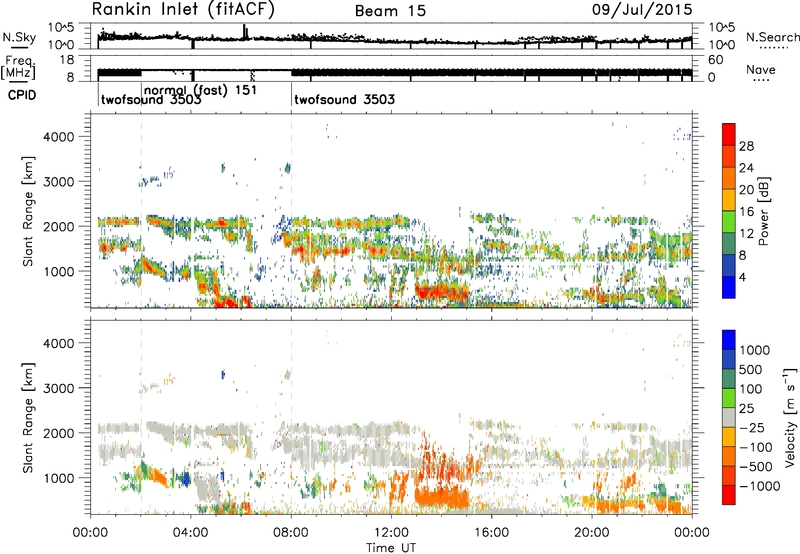This screenshot has height=554, width=800.
Task: Pick the yellow segment of the power colorbar
Action: (729, 199)
